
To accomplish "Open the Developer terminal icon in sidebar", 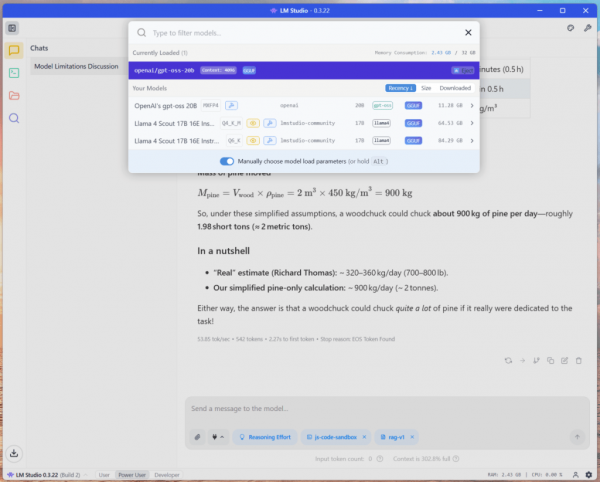I will [x=14, y=73].
